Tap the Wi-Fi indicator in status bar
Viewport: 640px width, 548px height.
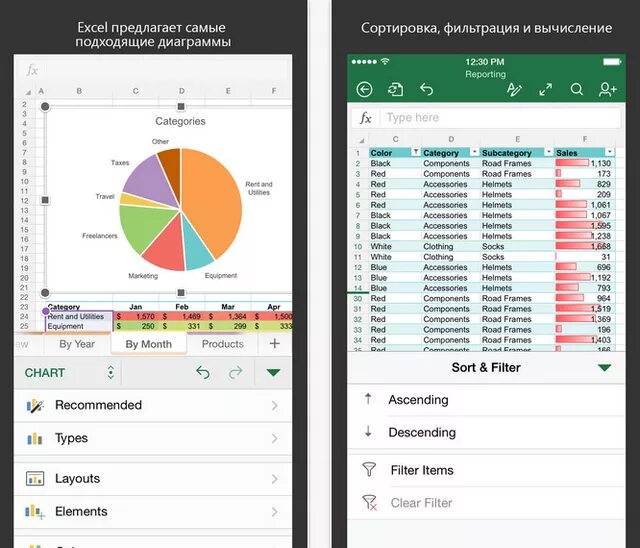click(384, 61)
